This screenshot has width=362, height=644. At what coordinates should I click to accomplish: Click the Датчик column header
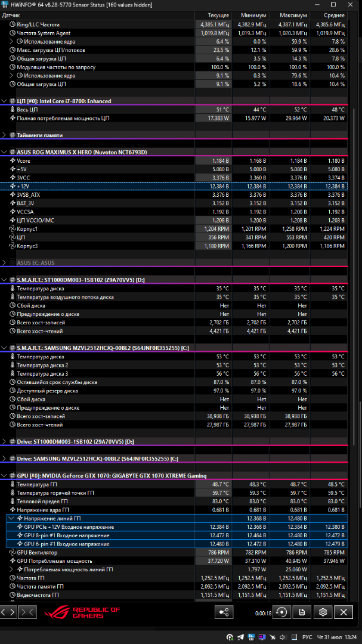coord(97,15)
